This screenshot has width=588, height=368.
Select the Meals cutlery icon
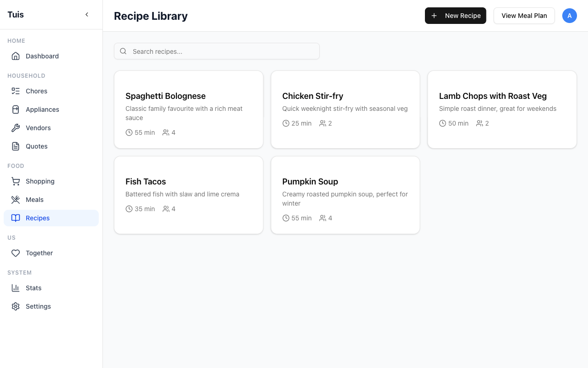tap(16, 199)
